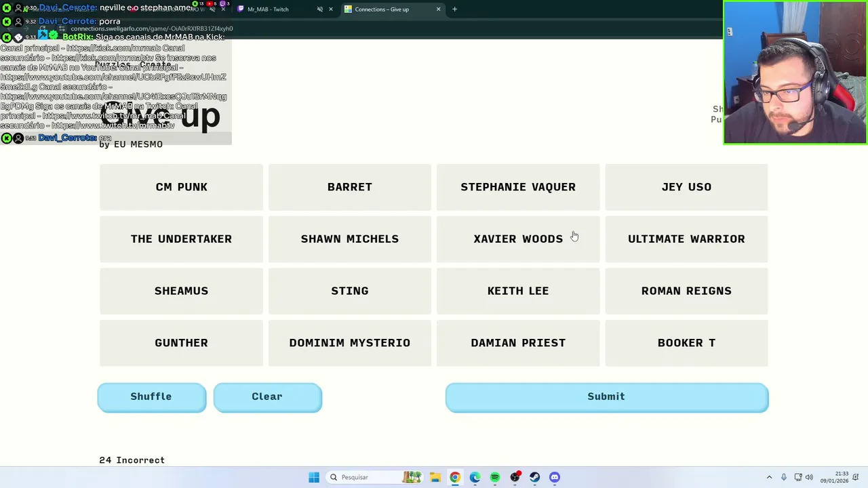Viewport: 868px width, 488px height.
Task: Select the BOOKER T tile
Action: point(686,343)
